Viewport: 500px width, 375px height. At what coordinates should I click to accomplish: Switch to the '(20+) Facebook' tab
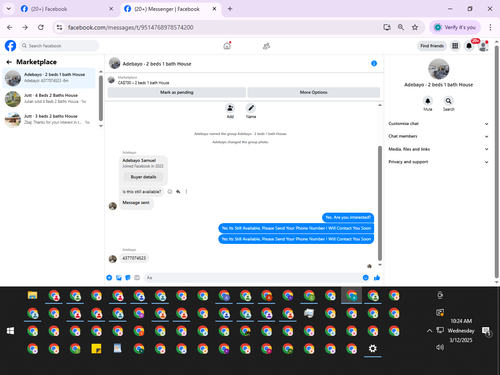pyautogui.click(x=67, y=9)
